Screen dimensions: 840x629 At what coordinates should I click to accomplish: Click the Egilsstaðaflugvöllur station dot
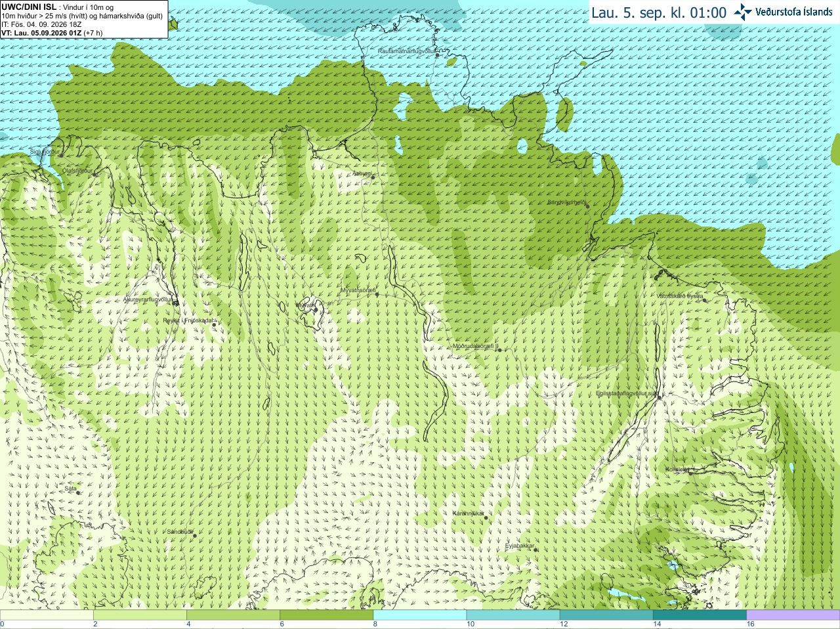(660, 397)
